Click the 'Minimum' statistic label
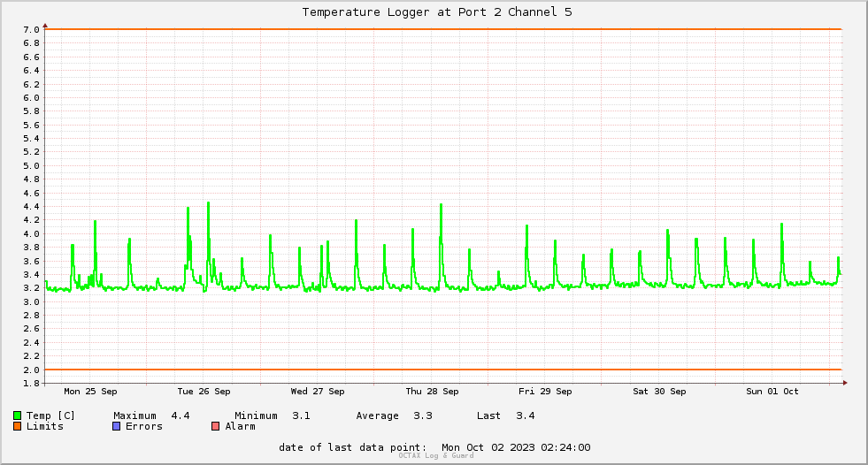Viewport: 868px width, 465px height. point(256,415)
